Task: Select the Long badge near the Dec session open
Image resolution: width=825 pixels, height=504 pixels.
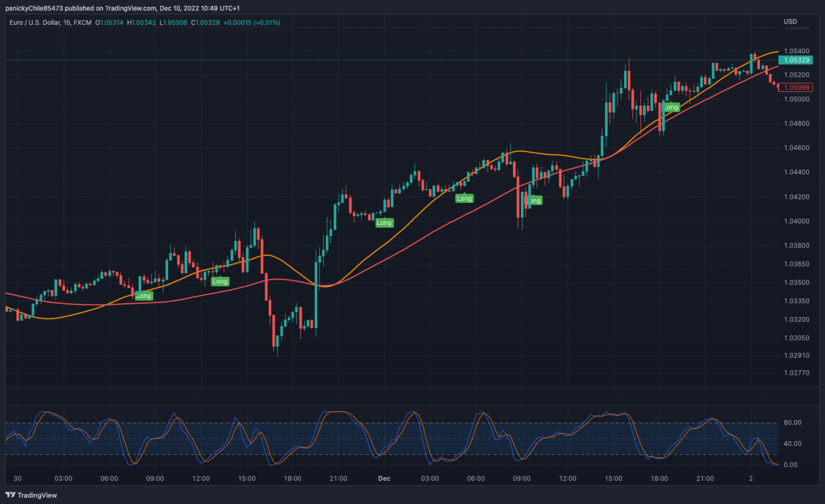Action: point(384,222)
